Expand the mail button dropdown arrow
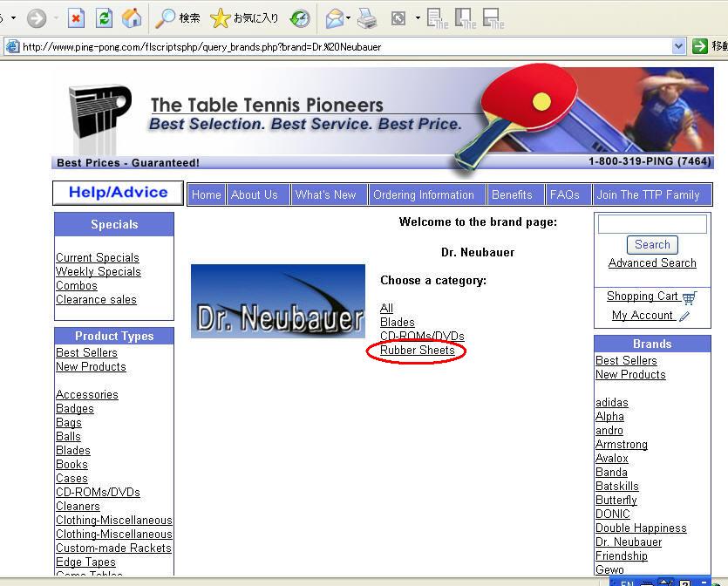 click(348, 18)
